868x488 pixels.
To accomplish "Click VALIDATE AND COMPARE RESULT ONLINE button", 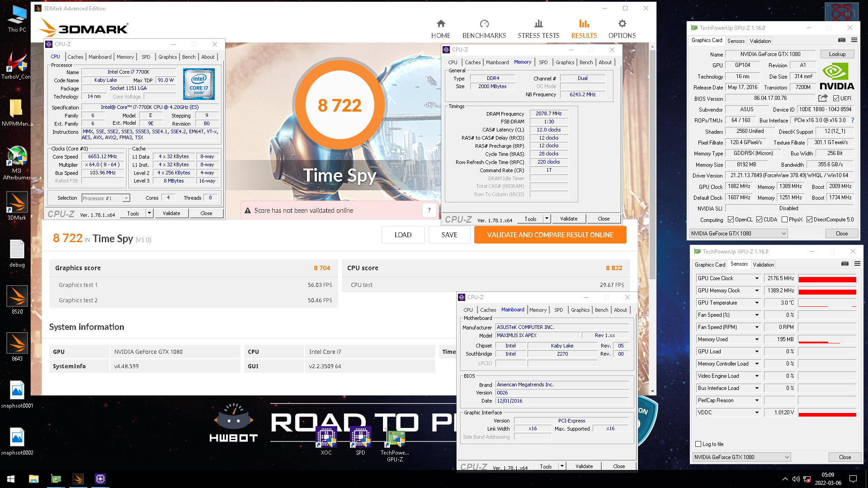I will point(550,235).
